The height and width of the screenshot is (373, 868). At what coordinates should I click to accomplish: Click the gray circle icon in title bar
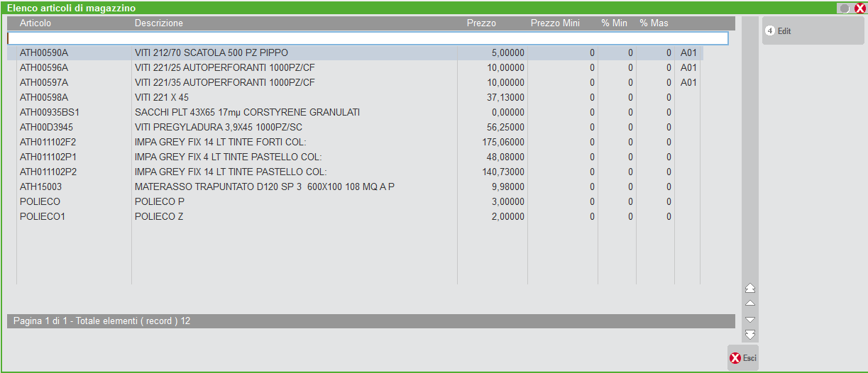(x=845, y=9)
